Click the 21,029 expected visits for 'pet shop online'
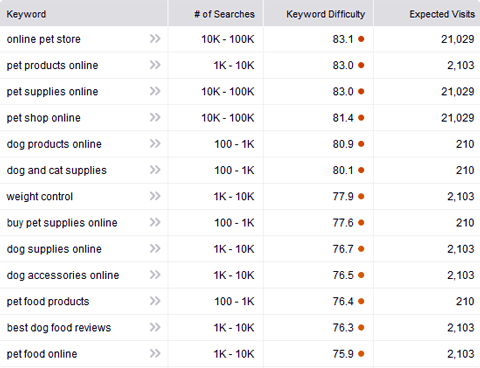The width and height of the screenshot is (480, 368). coord(458,118)
